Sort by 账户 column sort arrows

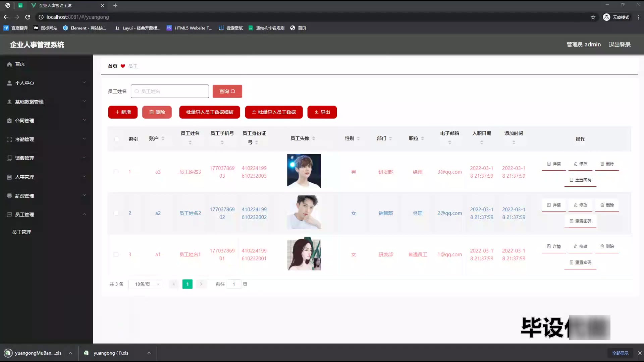[x=163, y=138]
